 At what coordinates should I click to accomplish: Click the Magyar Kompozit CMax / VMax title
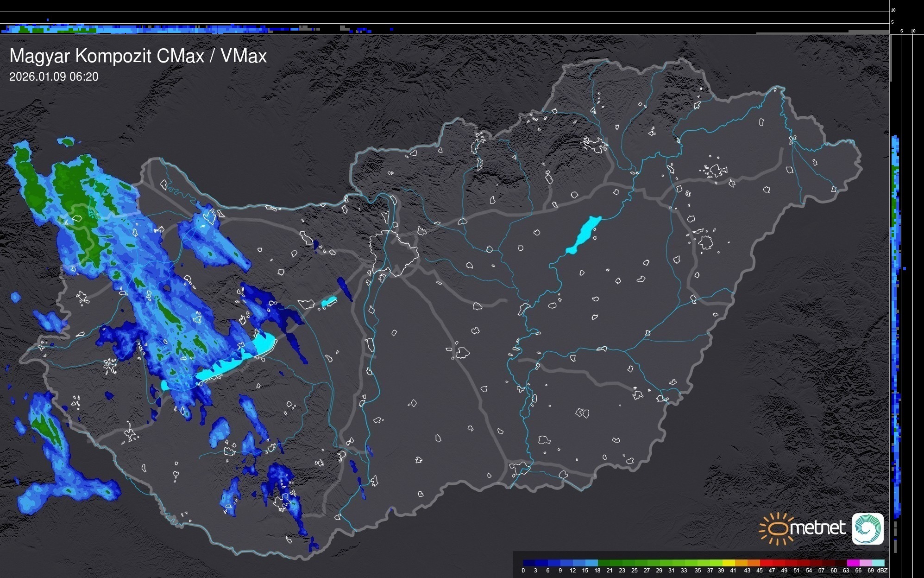pyautogui.click(x=138, y=56)
